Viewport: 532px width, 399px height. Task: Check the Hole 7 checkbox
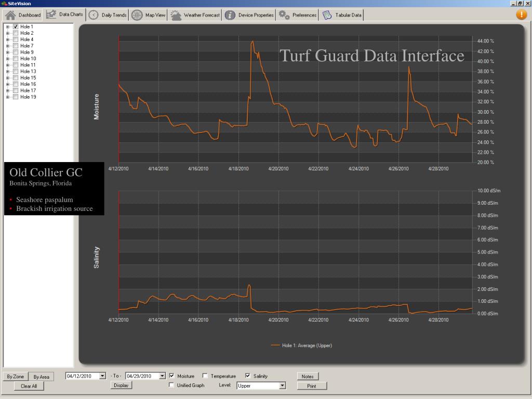16,46
